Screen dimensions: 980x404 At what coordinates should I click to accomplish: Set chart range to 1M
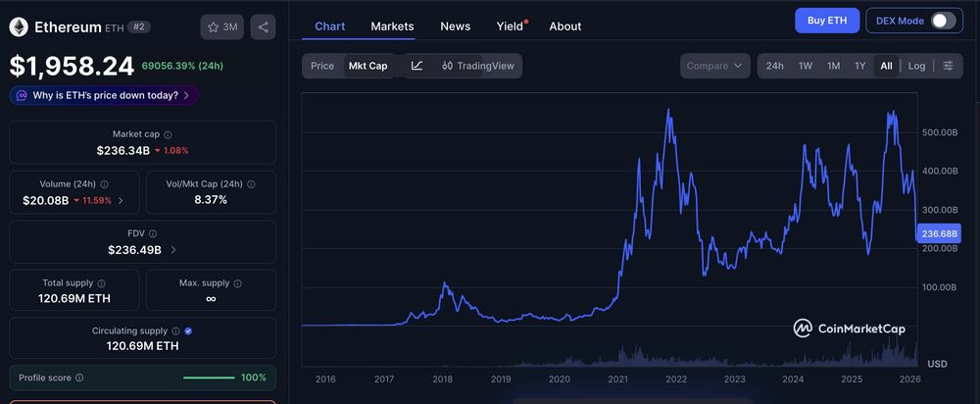(x=833, y=66)
